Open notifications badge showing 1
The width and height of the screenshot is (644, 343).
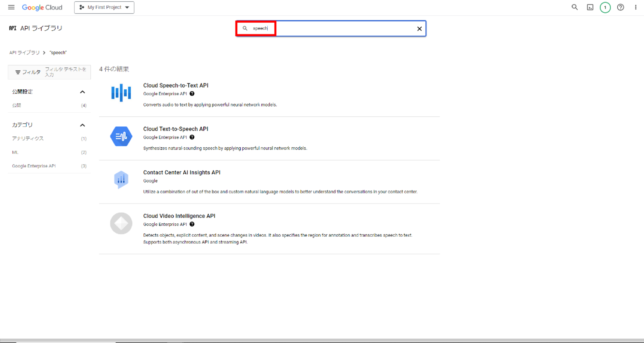click(605, 7)
